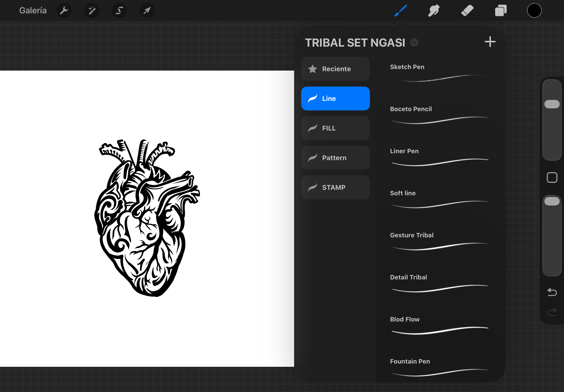Go back to the Galería
Screen dimensions: 564x392
point(33,10)
